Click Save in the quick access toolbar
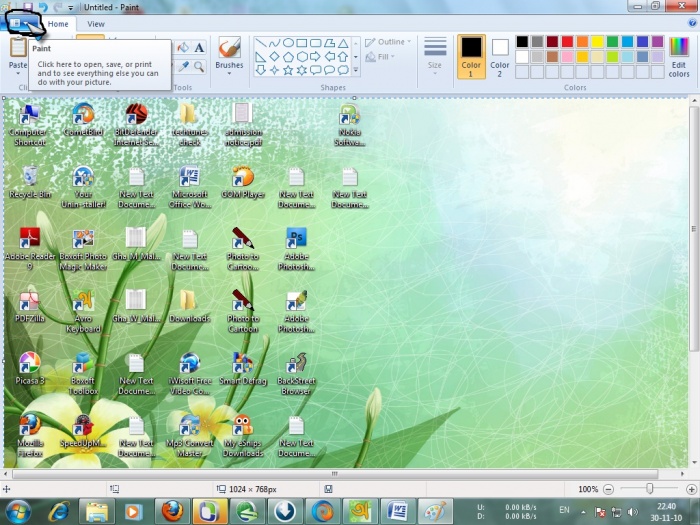 point(28,6)
